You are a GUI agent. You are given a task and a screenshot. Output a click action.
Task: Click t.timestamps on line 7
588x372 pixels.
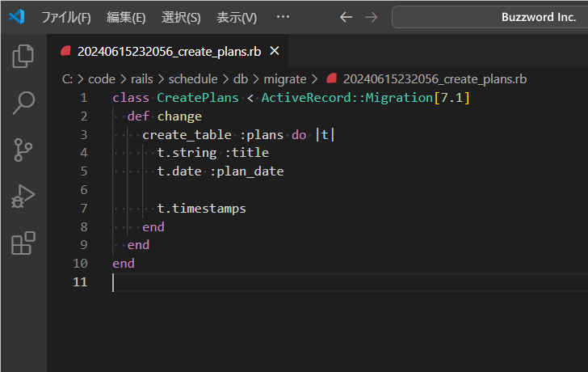point(202,209)
